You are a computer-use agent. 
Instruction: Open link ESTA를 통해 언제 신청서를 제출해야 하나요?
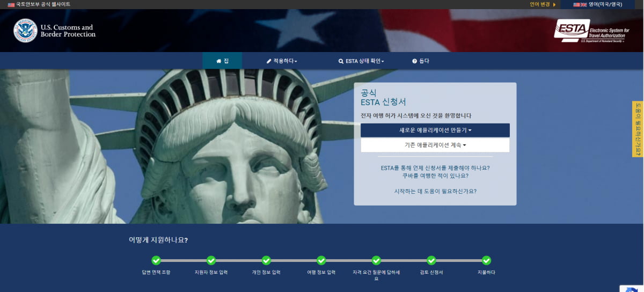pos(435,168)
